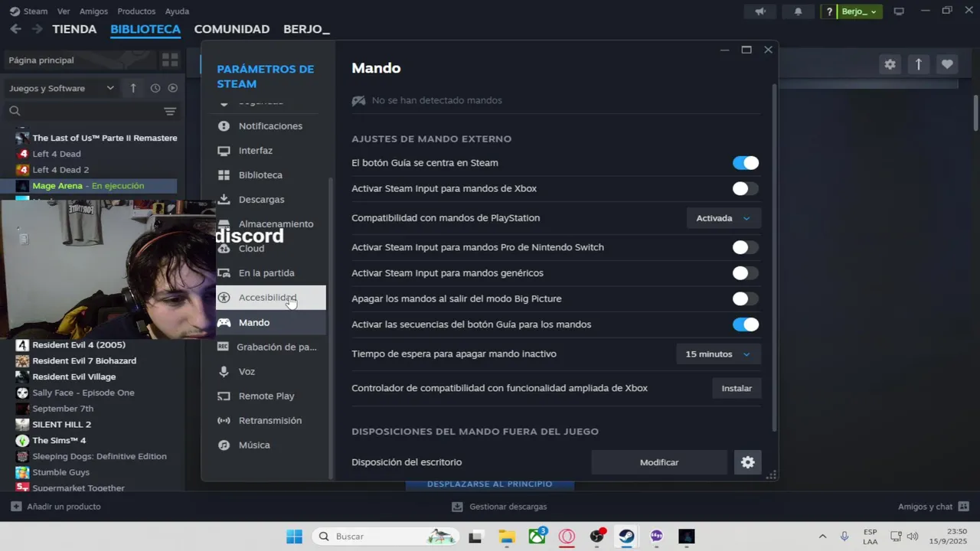Click Instalar for Xbox extended driver
This screenshot has width=980, height=551.
coord(737,388)
